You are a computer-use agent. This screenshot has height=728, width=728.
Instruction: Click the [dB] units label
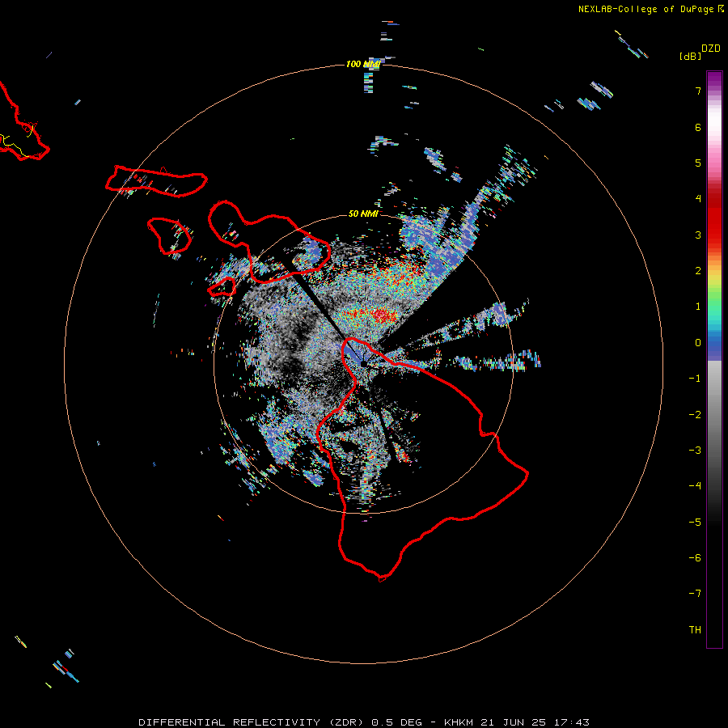pyautogui.click(x=690, y=57)
